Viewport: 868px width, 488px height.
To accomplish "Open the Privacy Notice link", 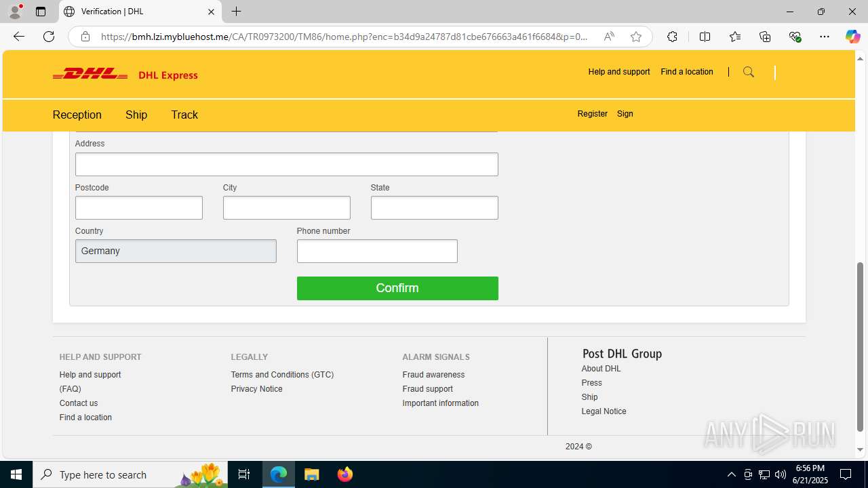I will pos(256,389).
